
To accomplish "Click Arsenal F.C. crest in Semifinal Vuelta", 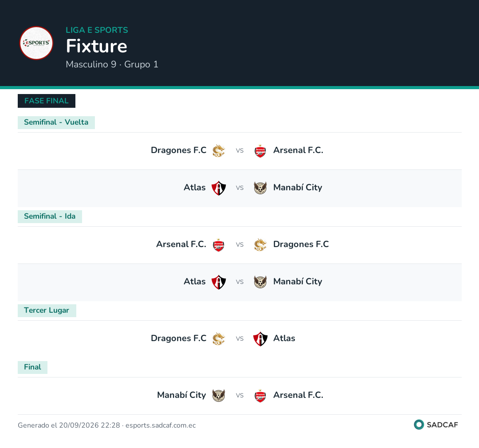I will click(260, 151).
